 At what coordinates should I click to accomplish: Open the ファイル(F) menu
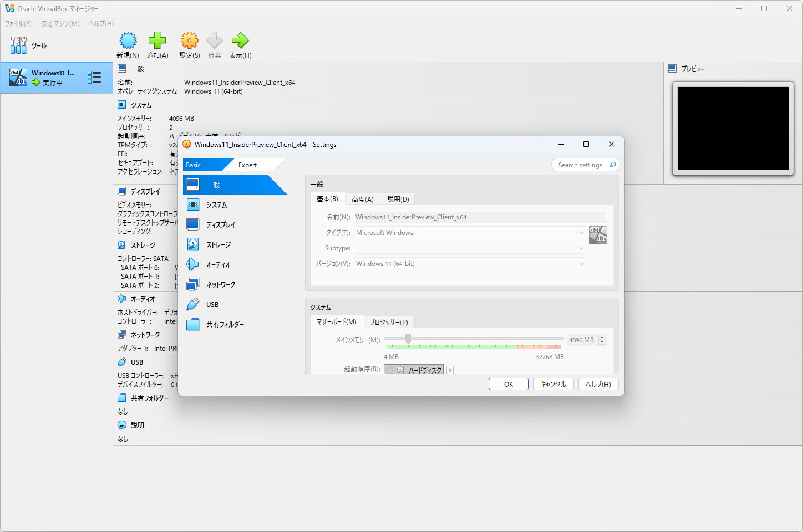point(18,23)
